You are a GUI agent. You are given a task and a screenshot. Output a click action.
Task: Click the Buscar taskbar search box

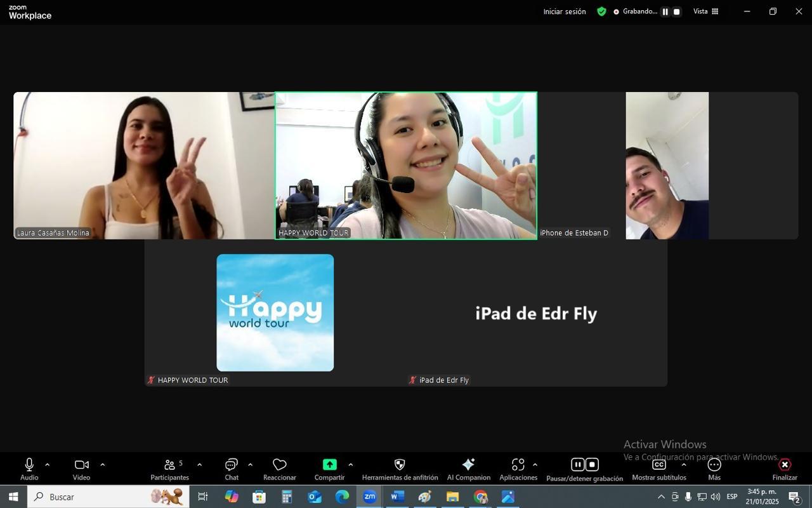tap(108, 497)
